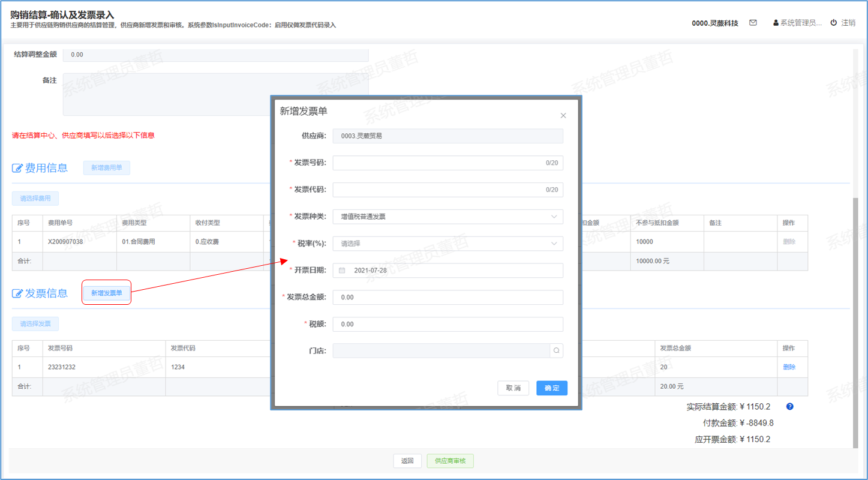Click the 发票号码 column header
Viewport: 868px width, 480px height.
click(104, 348)
